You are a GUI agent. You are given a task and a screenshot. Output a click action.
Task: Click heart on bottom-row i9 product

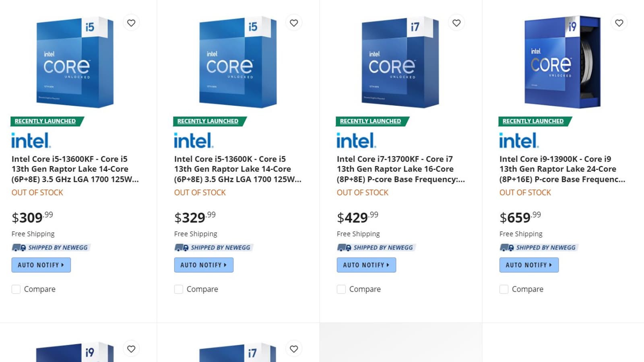131,349
